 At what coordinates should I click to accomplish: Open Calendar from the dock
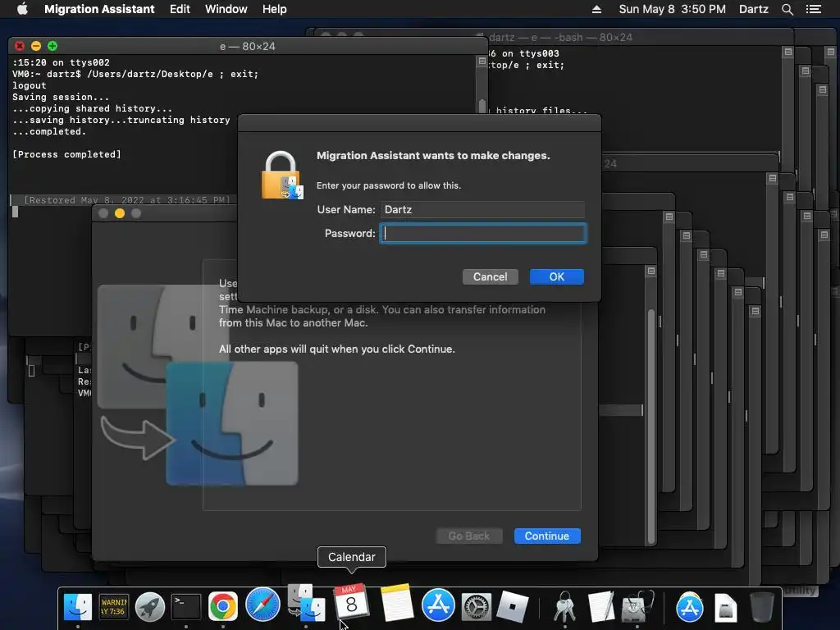coord(351,602)
